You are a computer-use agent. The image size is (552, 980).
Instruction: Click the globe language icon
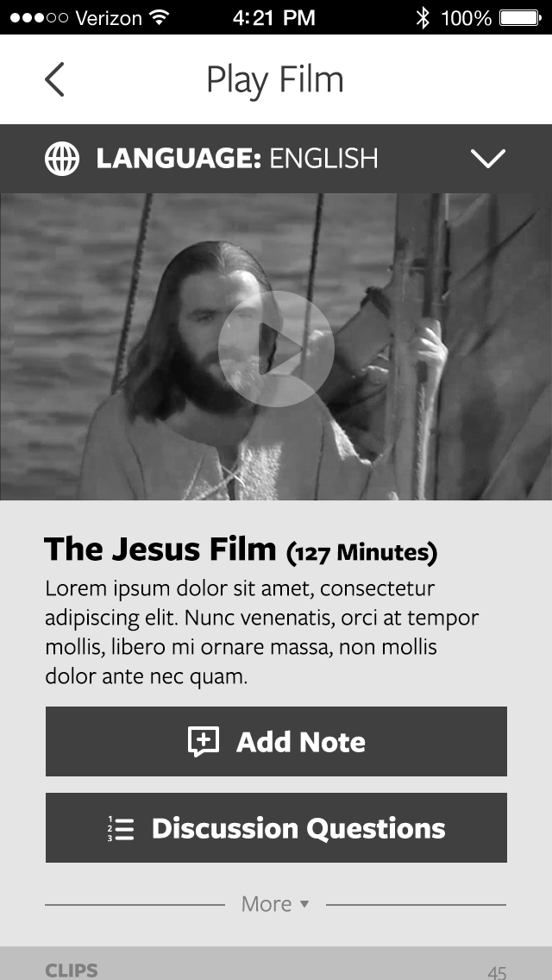pos(62,159)
